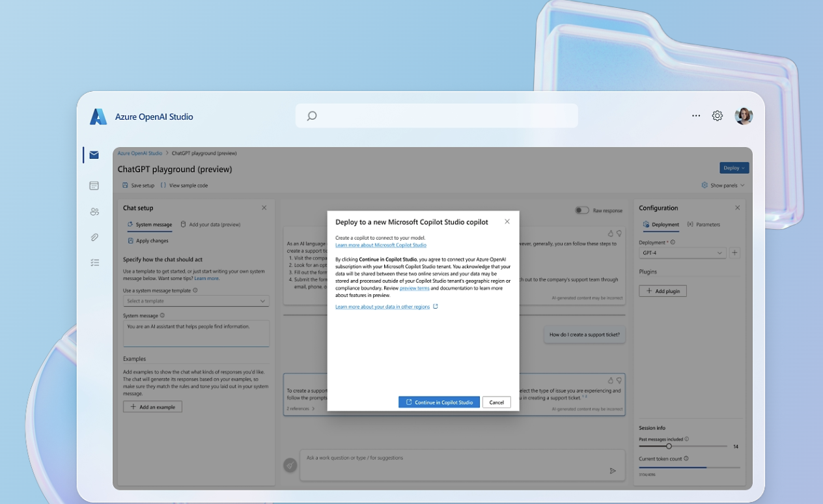This screenshot has width=823, height=504.
Task: Click the top search input field
Action: click(437, 116)
